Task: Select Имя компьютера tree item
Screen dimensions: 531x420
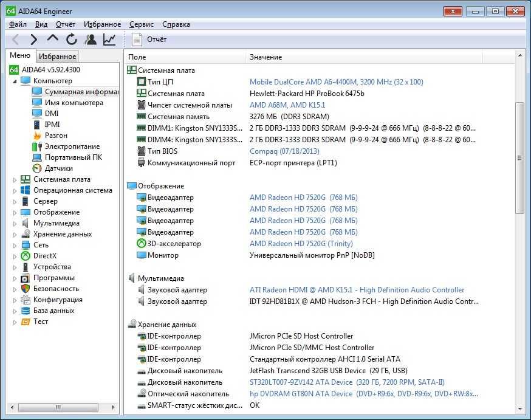Action: click(74, 103)
